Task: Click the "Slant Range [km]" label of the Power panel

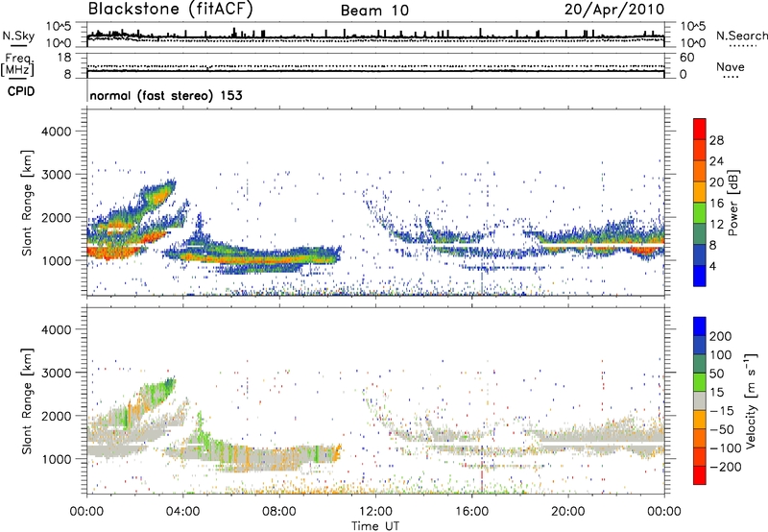Action: (27, 203)
